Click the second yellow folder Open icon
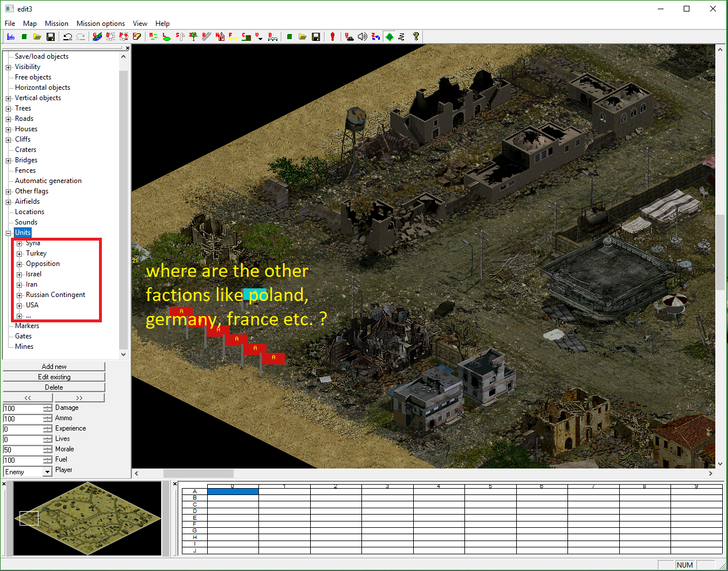This screenshot has width=728, height=571. (x=303, y=37)
